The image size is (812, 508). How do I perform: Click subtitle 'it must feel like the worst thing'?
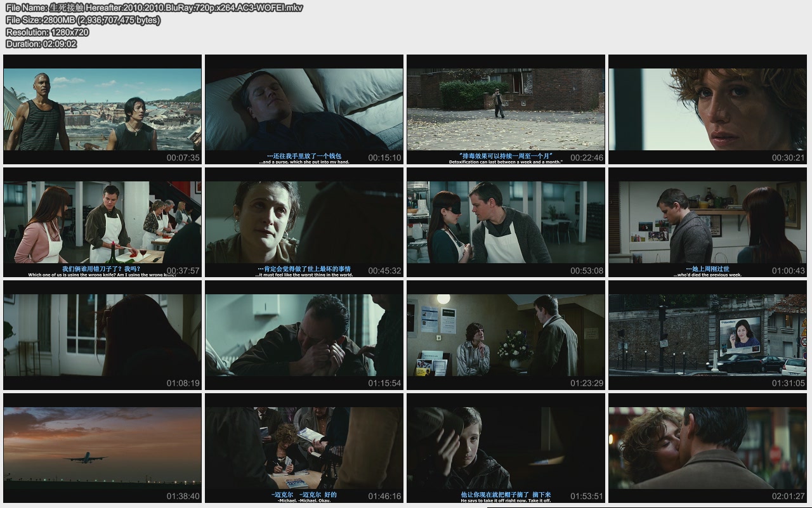point(304,275)
